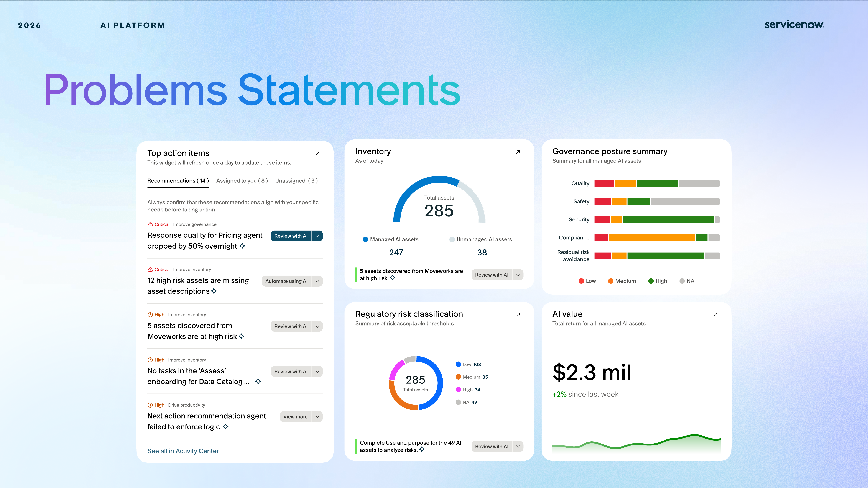Click the High green legend dot in Governance posture
The width and height of the screenshot is (868, 488).
tap(651, 281)
